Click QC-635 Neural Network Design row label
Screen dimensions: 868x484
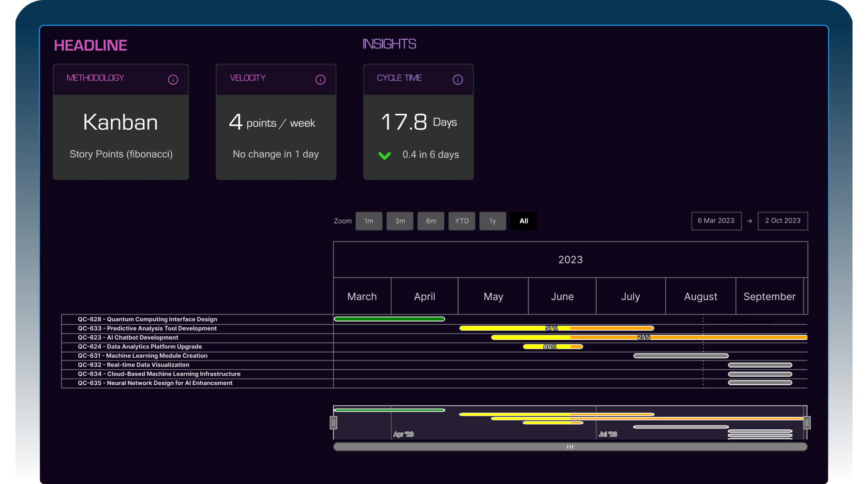155,383
